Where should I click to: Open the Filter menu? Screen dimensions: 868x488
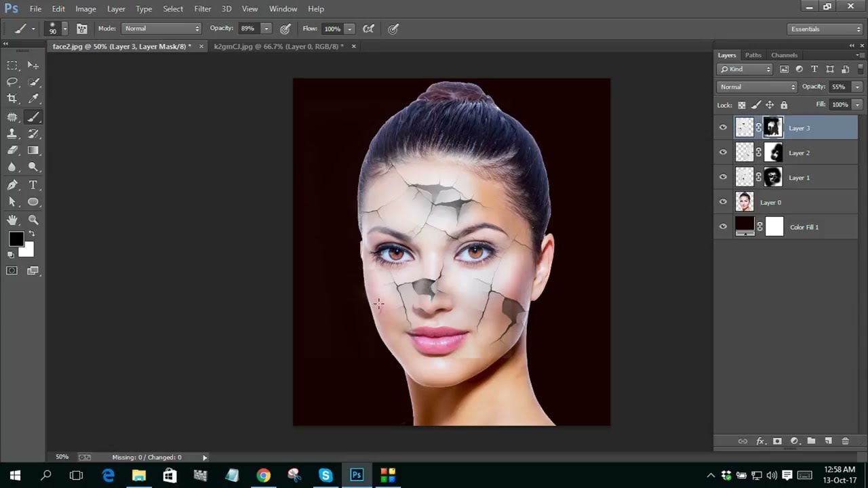pos(203,9)
